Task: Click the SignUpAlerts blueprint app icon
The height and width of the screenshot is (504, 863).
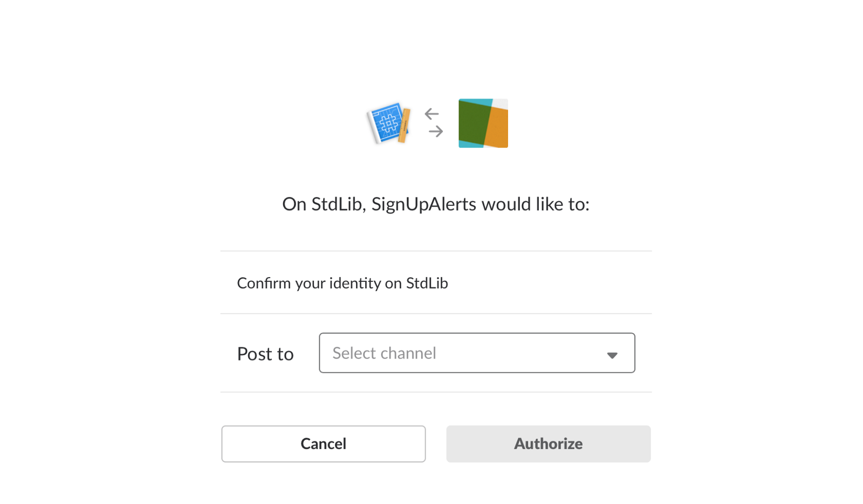Action: coord(389,123)
